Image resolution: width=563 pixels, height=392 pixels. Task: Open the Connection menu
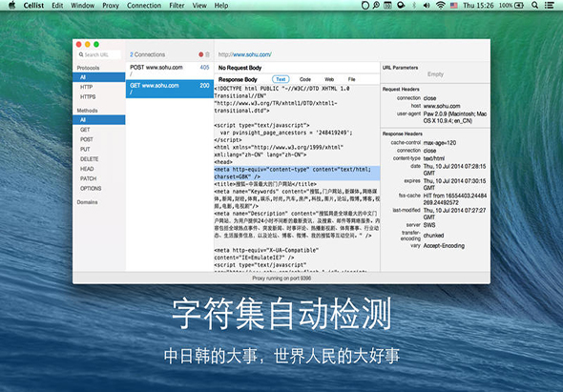click(144, 6)
